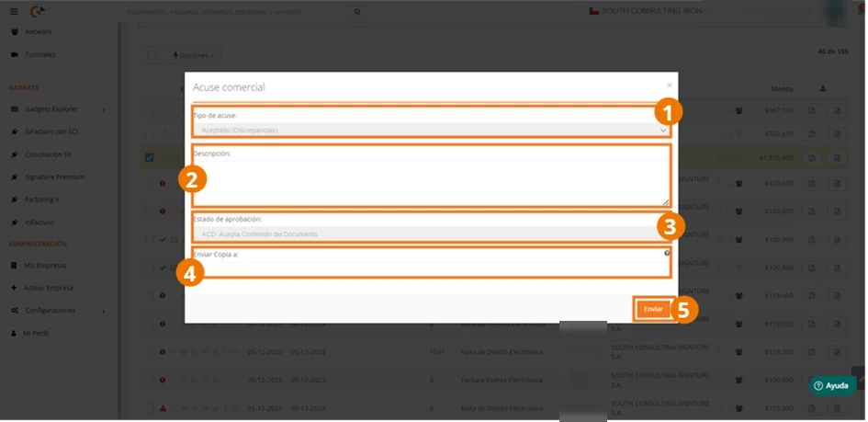This screenshot has height=422, width=868.
Task: Click the Enviar button
Action: (x=653, y=309)
